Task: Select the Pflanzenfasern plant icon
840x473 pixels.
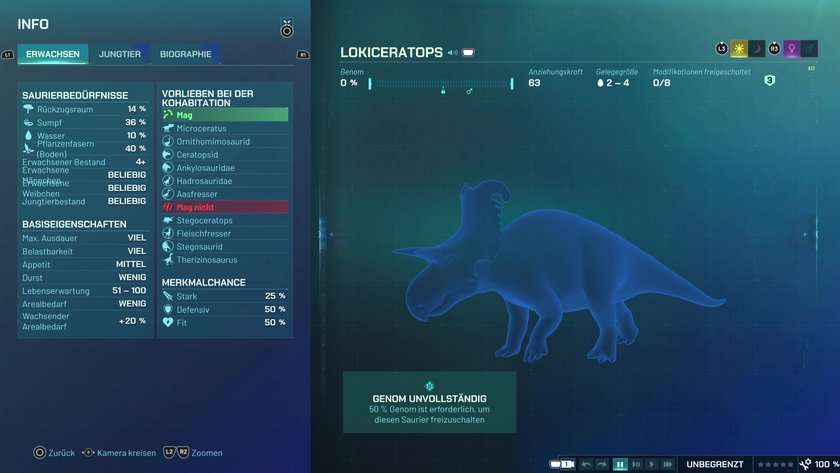Action: (28, 149)
